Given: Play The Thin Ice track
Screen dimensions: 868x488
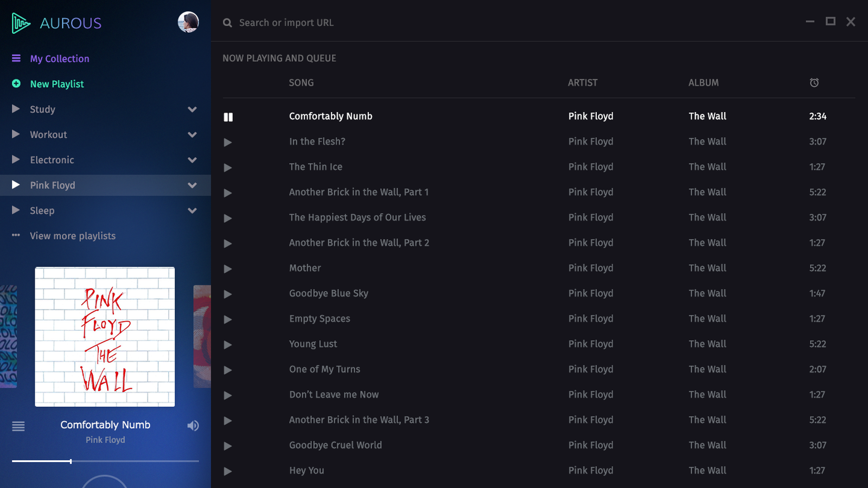Looking at the screenshot, I should pyautogui.click(x=228, y=168).
